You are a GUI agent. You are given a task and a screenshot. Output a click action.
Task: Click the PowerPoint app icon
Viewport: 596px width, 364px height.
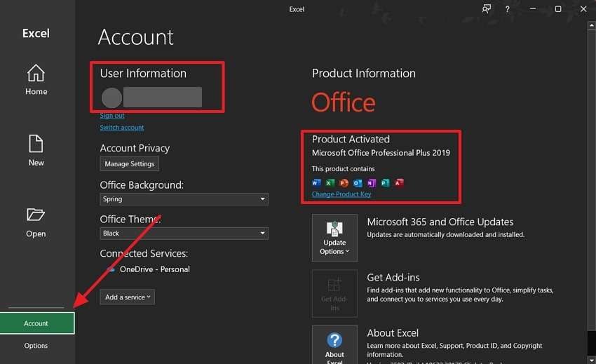(x=344, y=183)
